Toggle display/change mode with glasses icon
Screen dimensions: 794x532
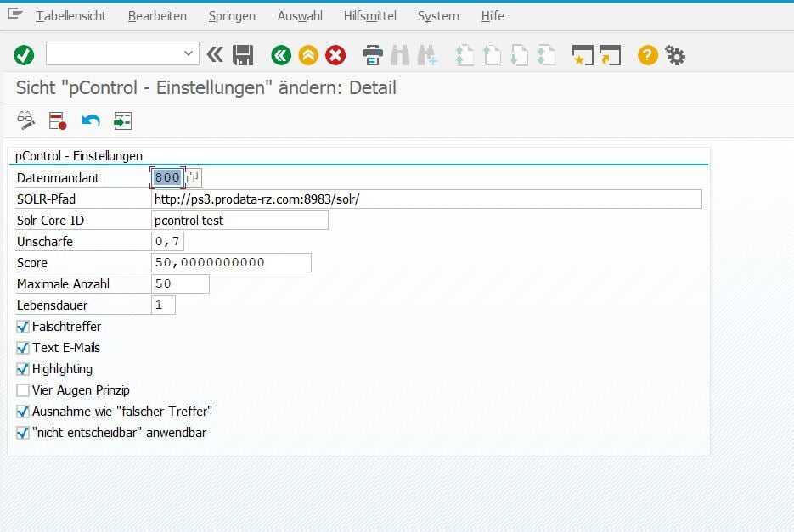[x=25, y=120]
